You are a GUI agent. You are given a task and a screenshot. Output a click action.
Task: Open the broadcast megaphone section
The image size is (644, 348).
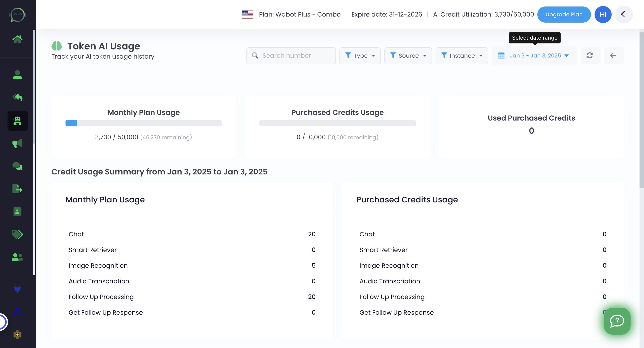tap(17, 143)
